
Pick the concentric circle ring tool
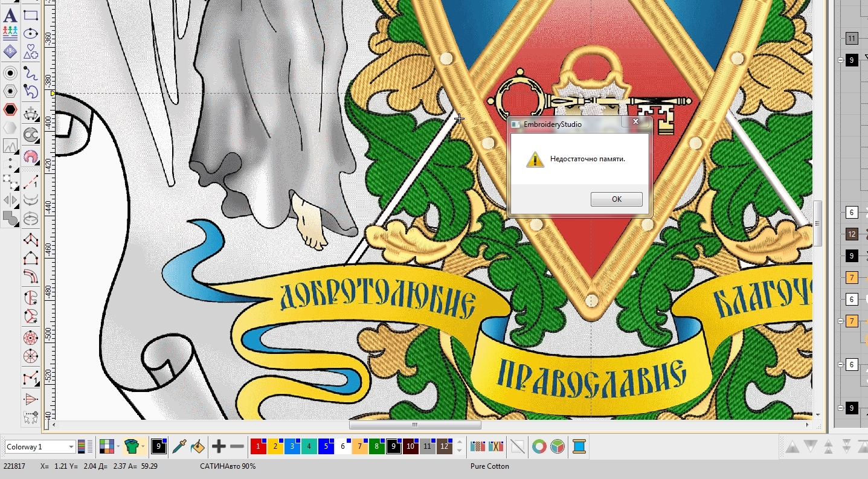pos(10,73)
